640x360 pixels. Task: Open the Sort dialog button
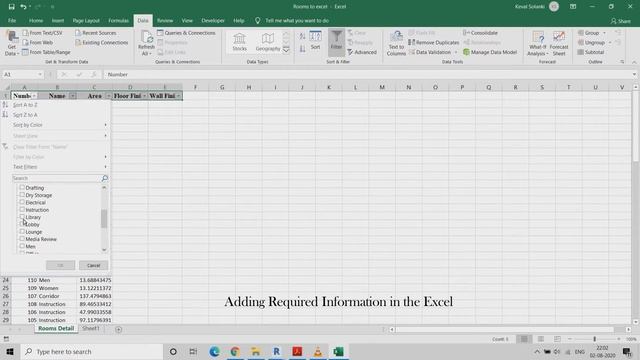(x=315, y=41)
